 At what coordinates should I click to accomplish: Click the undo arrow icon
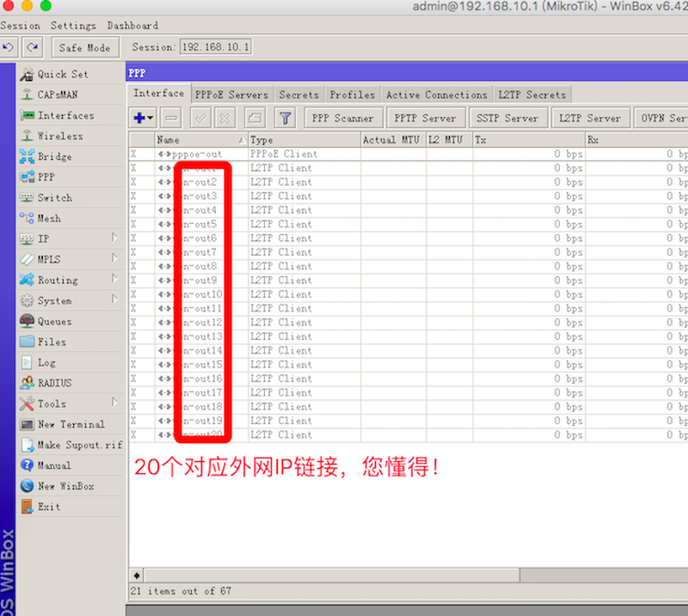coord(9,47)
